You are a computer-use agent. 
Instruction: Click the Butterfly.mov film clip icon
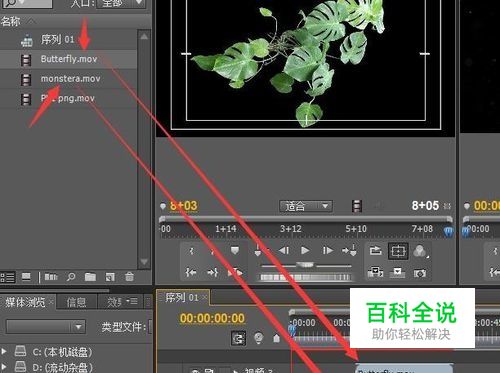pyautogui.click(x=26, y=60)
